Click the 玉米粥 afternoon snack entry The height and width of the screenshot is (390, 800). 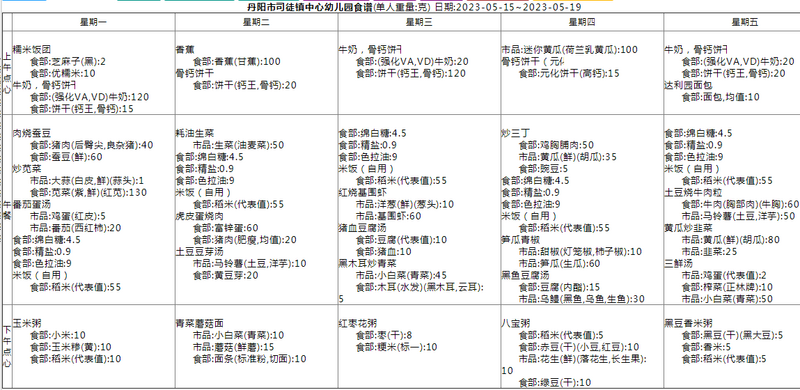pos(28,323)
